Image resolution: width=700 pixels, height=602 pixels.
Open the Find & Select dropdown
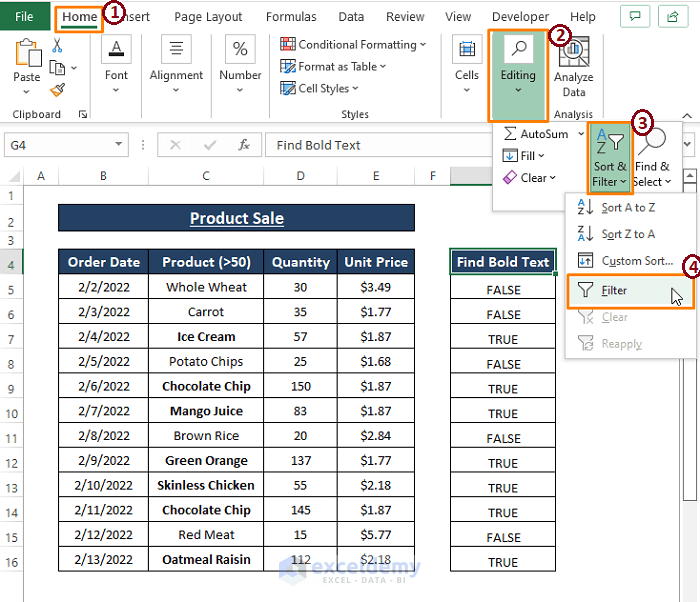coord(652,158)
